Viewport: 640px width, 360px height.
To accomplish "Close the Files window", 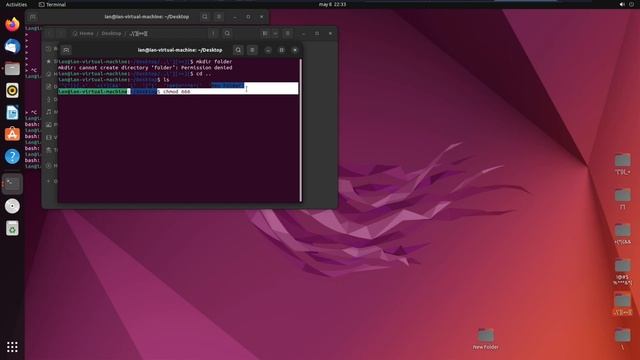I will point(330,33).
